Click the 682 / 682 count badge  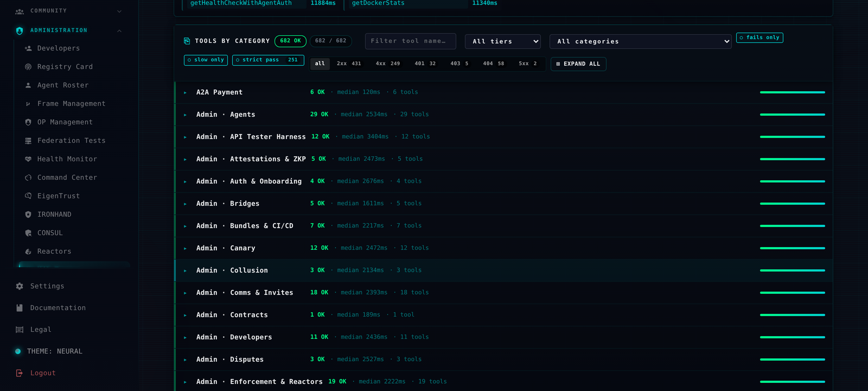331,41
